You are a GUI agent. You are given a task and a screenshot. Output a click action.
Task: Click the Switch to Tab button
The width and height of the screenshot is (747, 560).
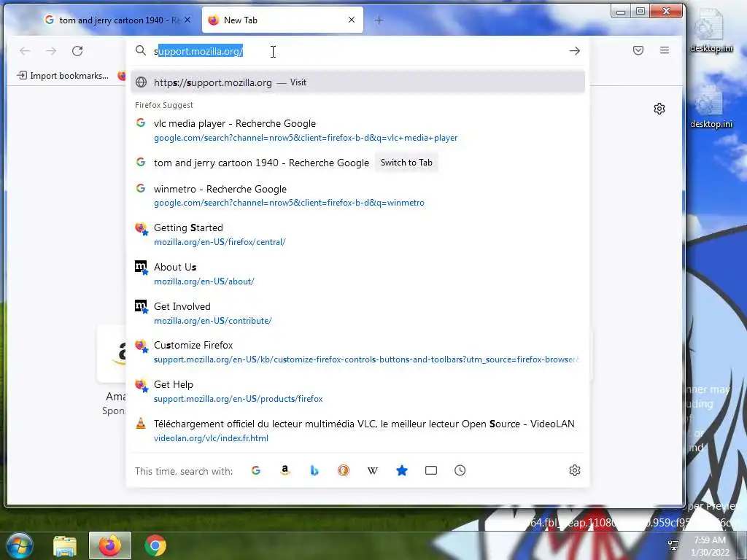click(406, 163)
